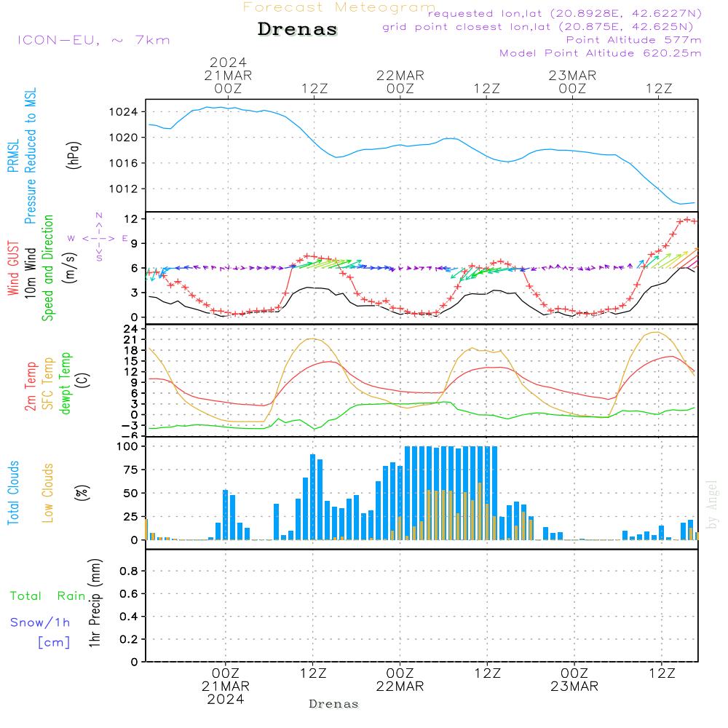Click the Snow/1h legend label
The image size is (728, 728).
40,622
